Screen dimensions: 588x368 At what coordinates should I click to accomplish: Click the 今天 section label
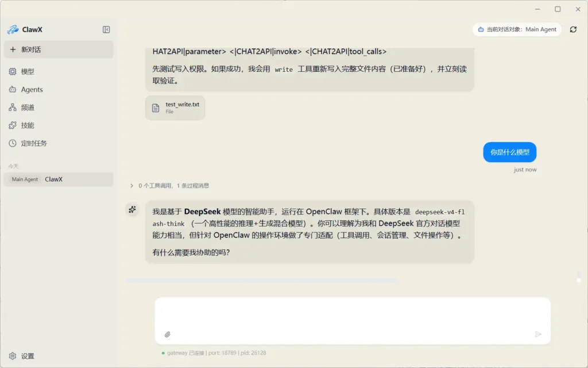coord(14,166)
